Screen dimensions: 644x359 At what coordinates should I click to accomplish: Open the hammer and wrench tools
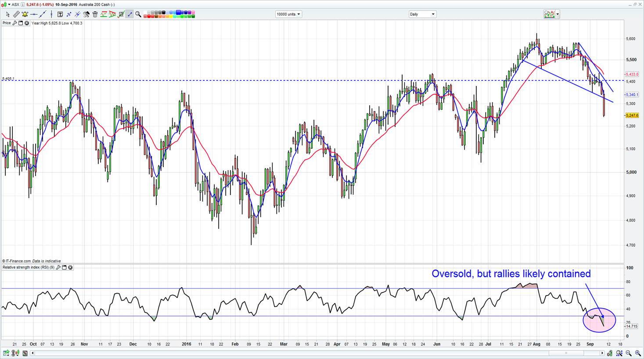(x=86, y=14)
